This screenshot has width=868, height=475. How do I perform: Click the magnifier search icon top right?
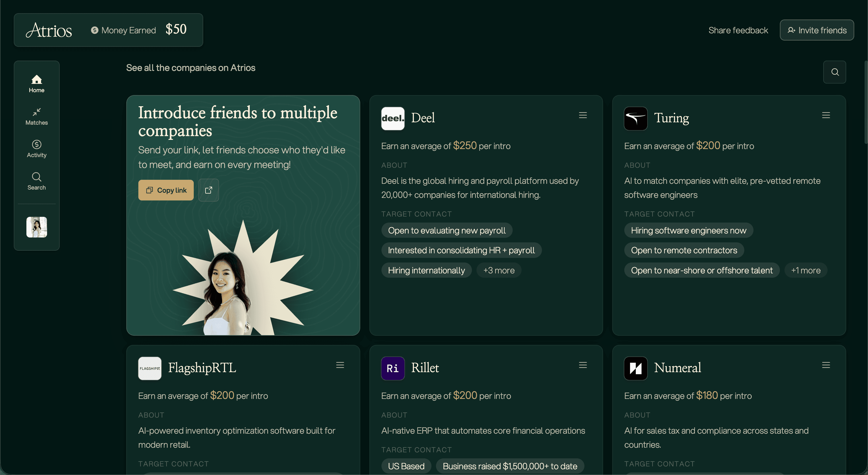[x=835, y=72]
